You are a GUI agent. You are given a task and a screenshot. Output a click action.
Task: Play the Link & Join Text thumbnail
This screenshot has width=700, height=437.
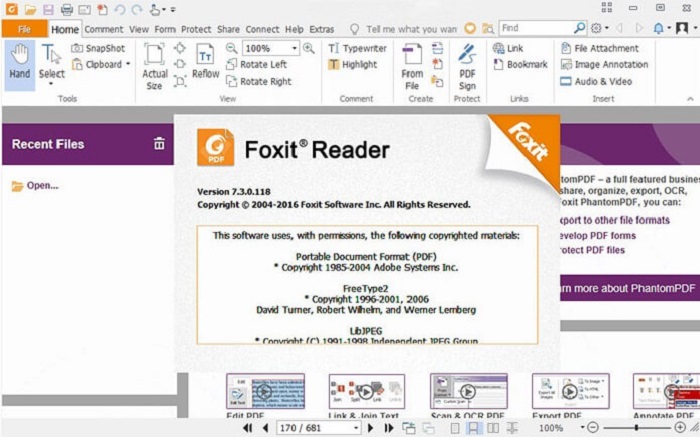pyautogui.click(x=367, y=391)
